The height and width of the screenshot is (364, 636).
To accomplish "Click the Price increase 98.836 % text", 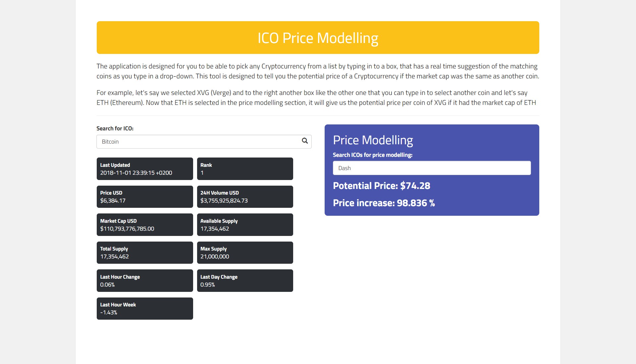I will coord(384,203).
